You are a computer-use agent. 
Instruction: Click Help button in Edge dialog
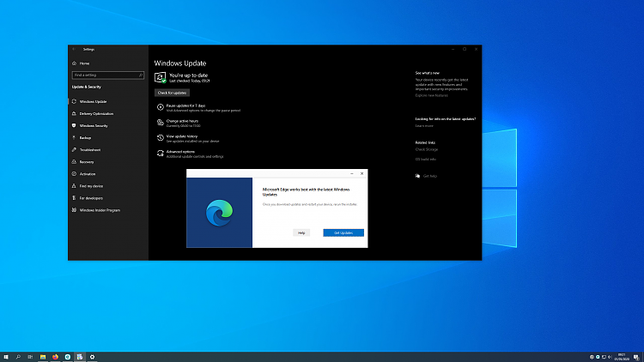point(301,232)
